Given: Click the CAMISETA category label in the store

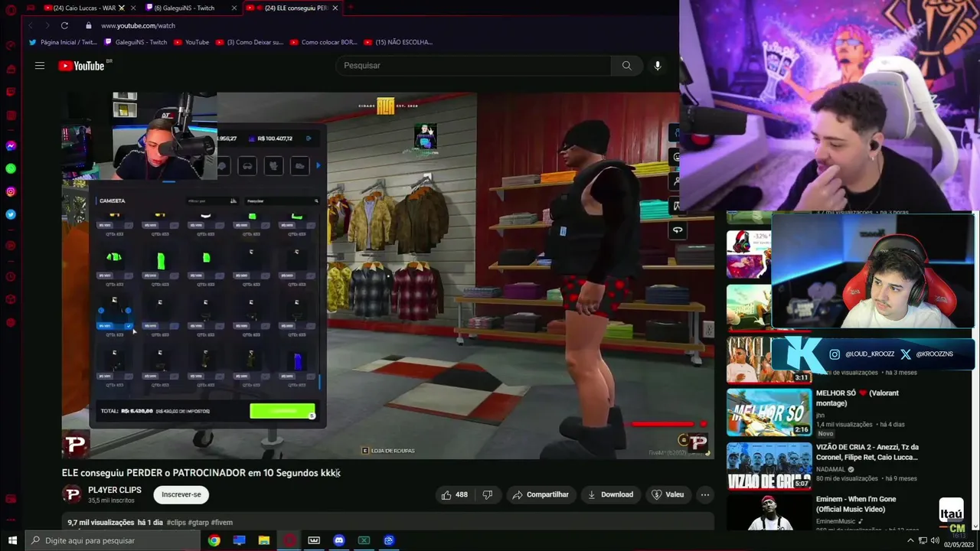Looking at the screenshot, I should tap(112, 201).
